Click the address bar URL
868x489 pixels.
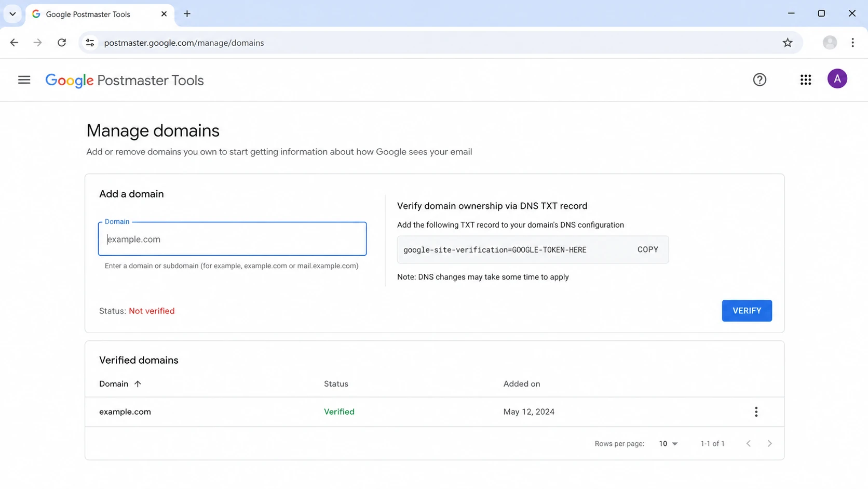click(x=184, y=43)
